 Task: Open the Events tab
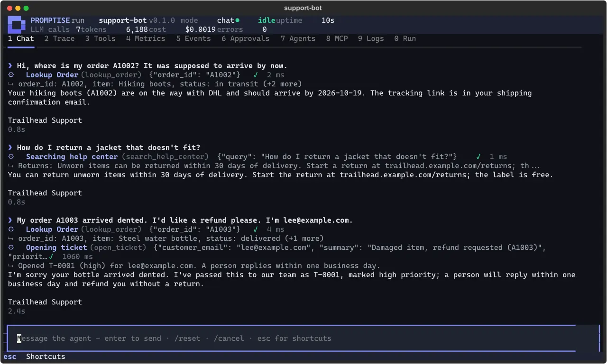coord(193,39)
